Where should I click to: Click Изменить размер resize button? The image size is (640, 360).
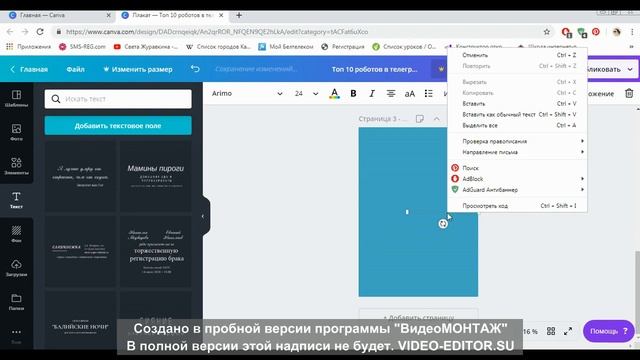click(x=138, y=69)
